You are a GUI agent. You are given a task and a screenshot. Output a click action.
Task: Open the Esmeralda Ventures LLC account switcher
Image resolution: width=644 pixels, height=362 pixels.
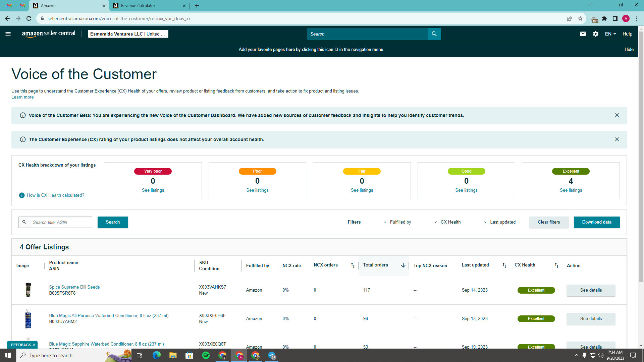tap(128, 34)
